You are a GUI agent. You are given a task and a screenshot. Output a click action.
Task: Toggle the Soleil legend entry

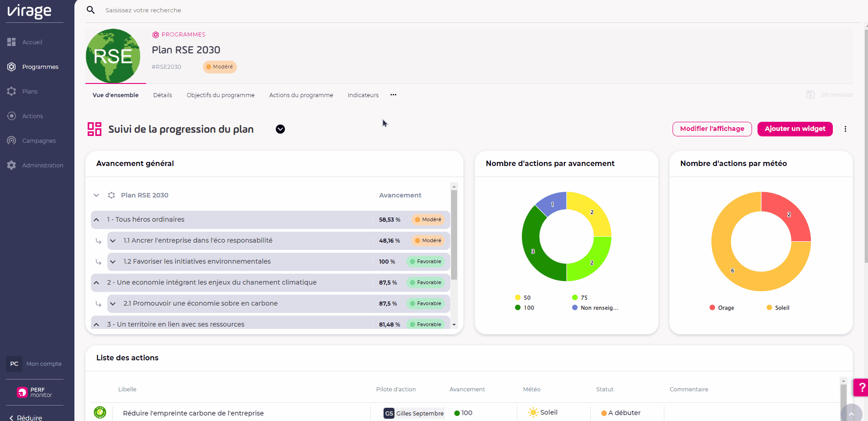(778, 307)
